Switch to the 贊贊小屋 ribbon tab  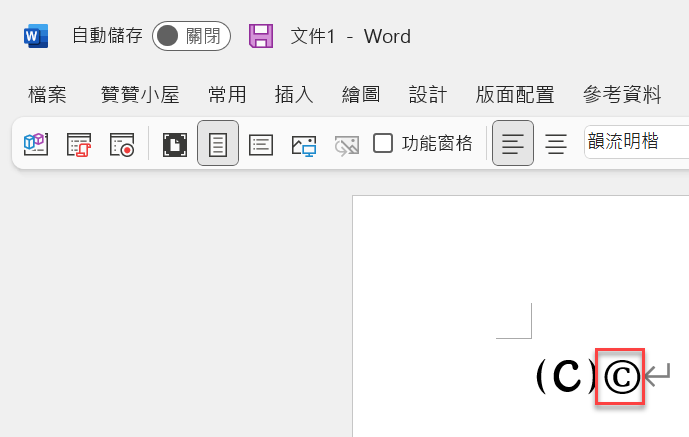[x=140, y=94]
